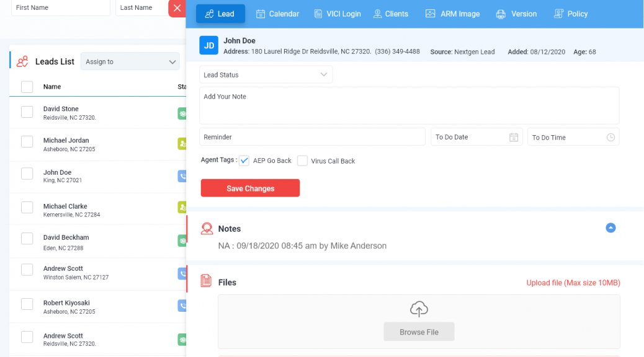Check the Virus Call Back tag

(302, 161)
